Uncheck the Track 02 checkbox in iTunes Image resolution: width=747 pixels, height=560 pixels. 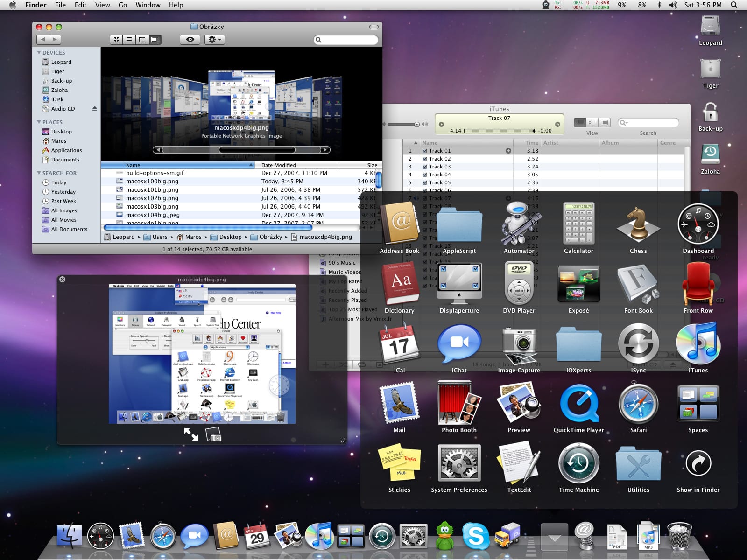[425, 159]
